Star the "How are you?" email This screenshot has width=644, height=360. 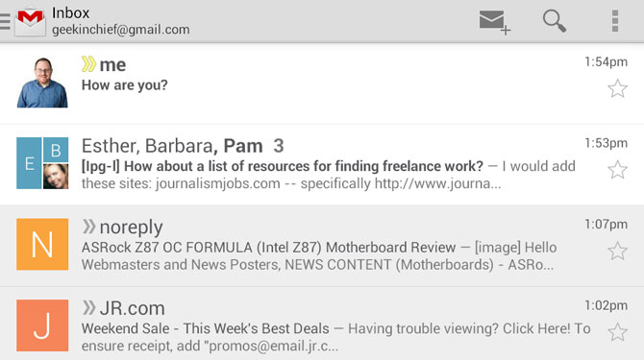click(x=617, y=88)
